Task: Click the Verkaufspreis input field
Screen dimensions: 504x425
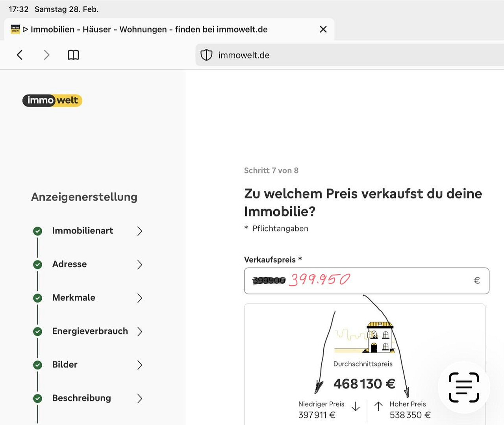Action: [x=394, y=281]
